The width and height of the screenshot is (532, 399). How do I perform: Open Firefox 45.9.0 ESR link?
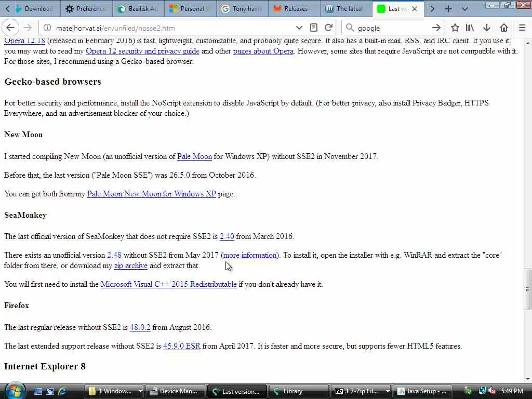coord(181,346)
